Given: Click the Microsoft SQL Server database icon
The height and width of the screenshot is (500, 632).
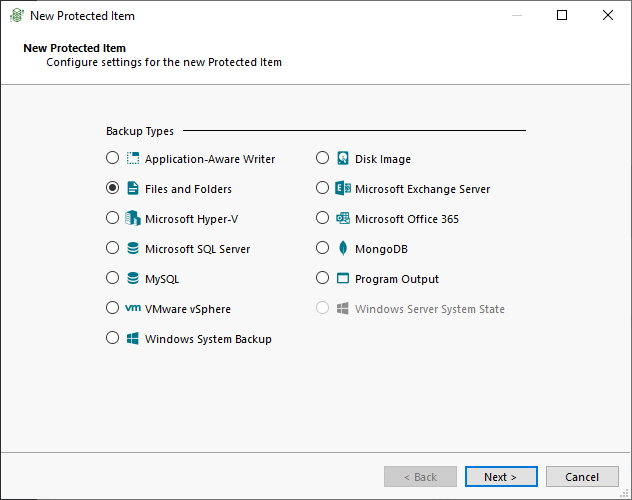Looking at the screenshot, I should (x=133, y=248).
